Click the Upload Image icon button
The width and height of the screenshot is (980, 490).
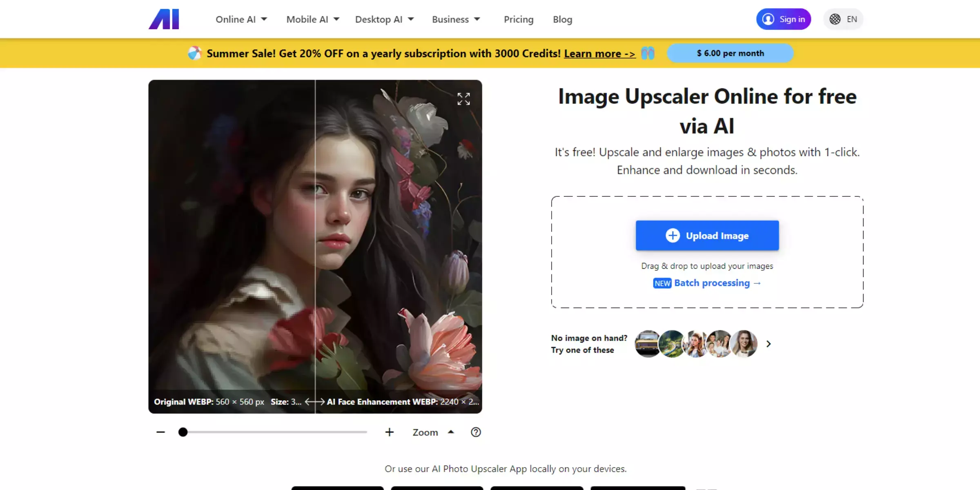point(673,236)
